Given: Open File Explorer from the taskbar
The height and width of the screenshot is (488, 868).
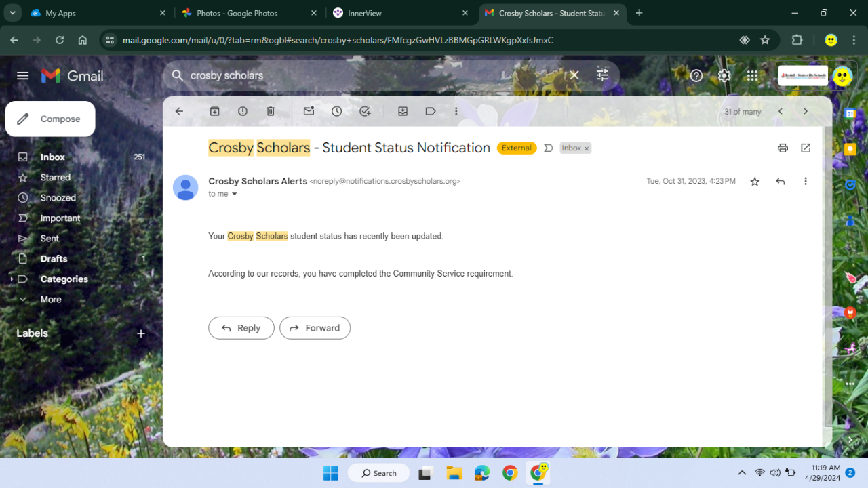Looking at the screenshot, I should [454, 473].
